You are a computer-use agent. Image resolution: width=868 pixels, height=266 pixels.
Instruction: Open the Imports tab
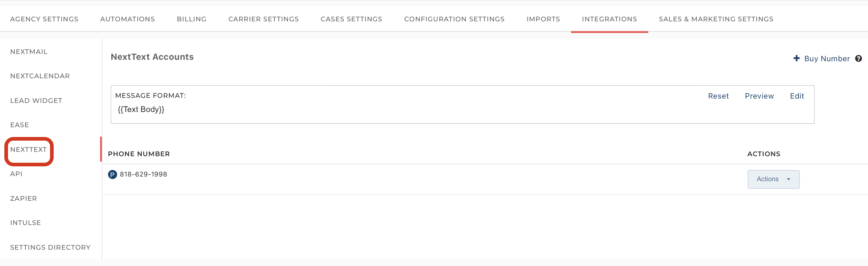click(x=543, y=19)
